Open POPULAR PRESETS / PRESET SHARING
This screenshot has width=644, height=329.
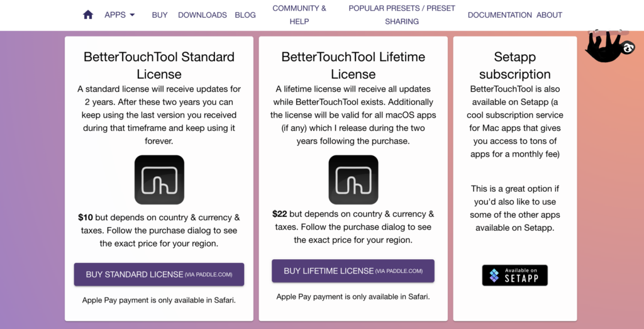coord(402,15)
